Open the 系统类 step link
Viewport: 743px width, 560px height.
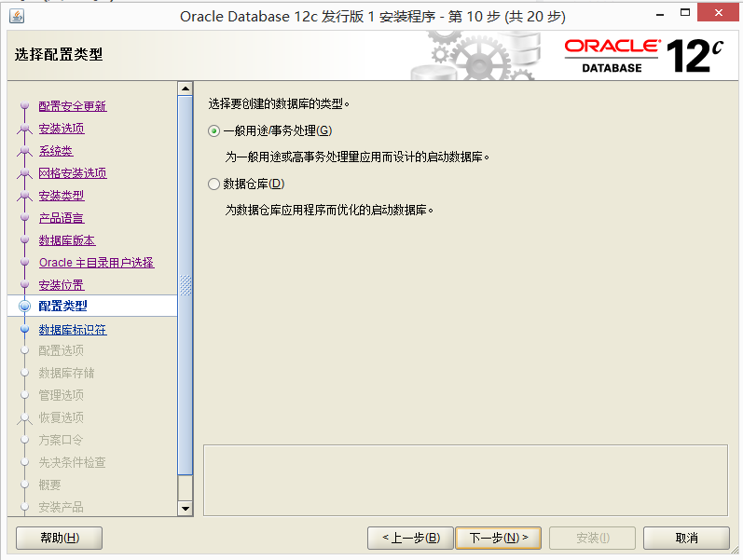coord(56,151)
